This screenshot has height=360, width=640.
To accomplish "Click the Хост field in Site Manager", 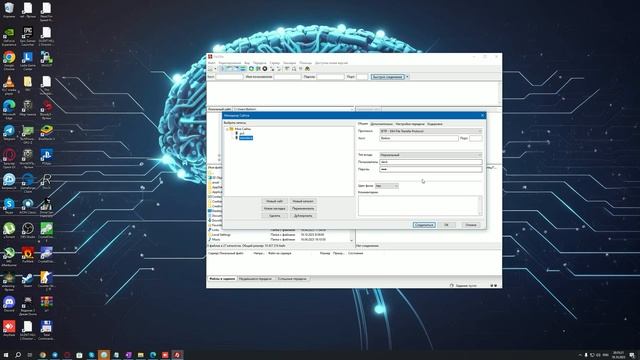I will 419,138.
